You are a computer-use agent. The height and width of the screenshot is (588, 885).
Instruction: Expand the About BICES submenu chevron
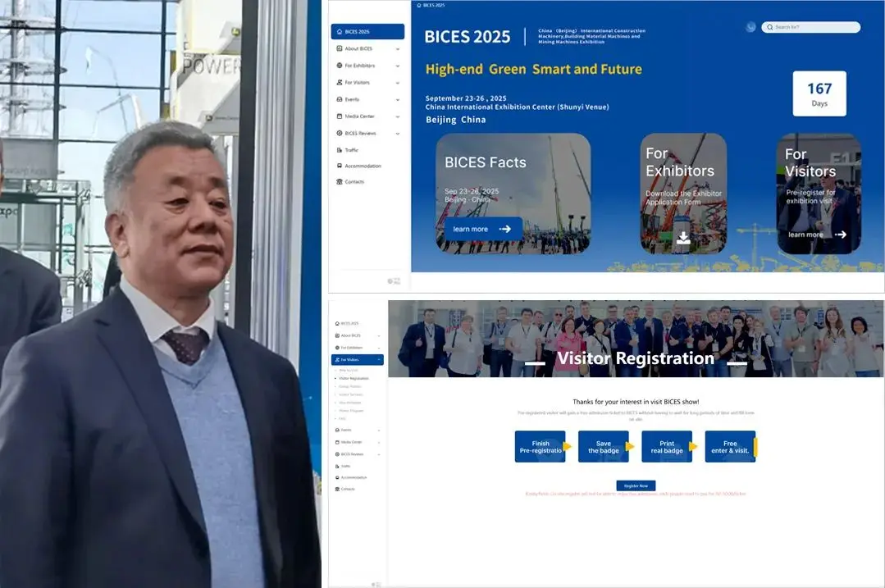(398, 49)
